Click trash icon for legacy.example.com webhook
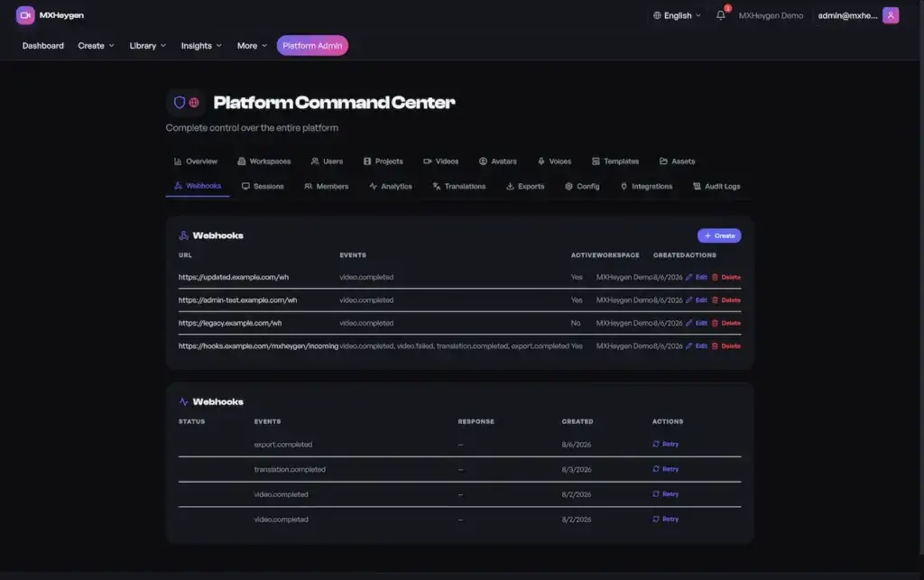The image size is (924, 580). click(x=715, y=323)
